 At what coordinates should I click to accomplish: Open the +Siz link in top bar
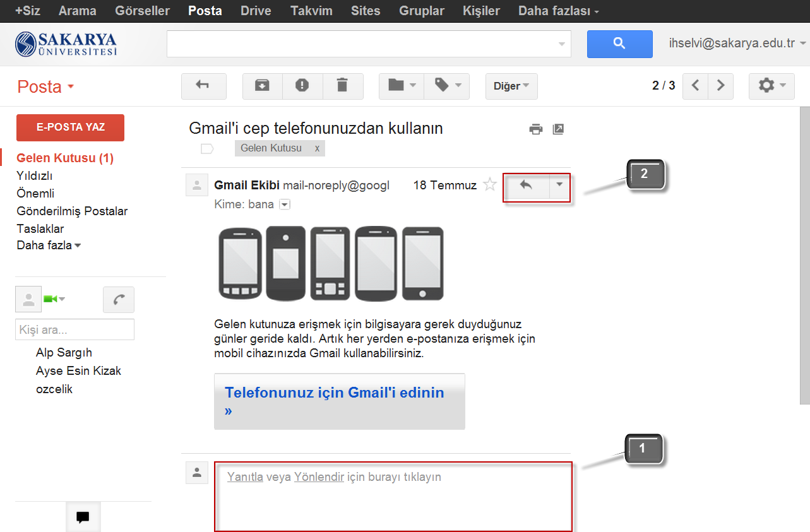click(27, 11)
